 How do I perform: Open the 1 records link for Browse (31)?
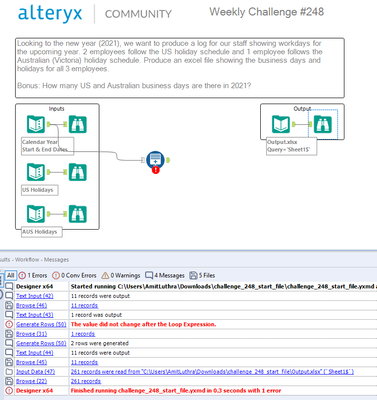click(x=83, y=334)
